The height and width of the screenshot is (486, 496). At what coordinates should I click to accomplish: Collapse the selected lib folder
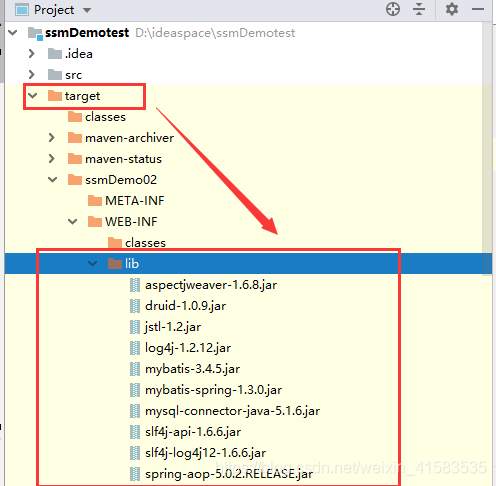(x=92, y=264)
